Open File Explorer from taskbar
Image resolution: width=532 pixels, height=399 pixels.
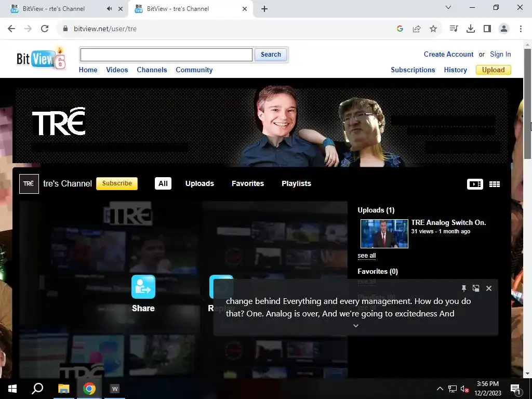(63, 389)
